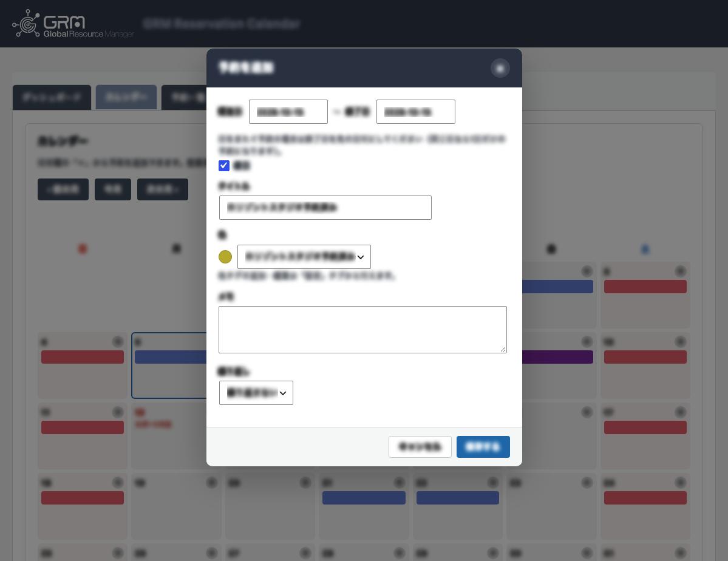Click the end date input field
This screenshot has width=728, height=561.
pyautogui.click(x=415, y=112)
